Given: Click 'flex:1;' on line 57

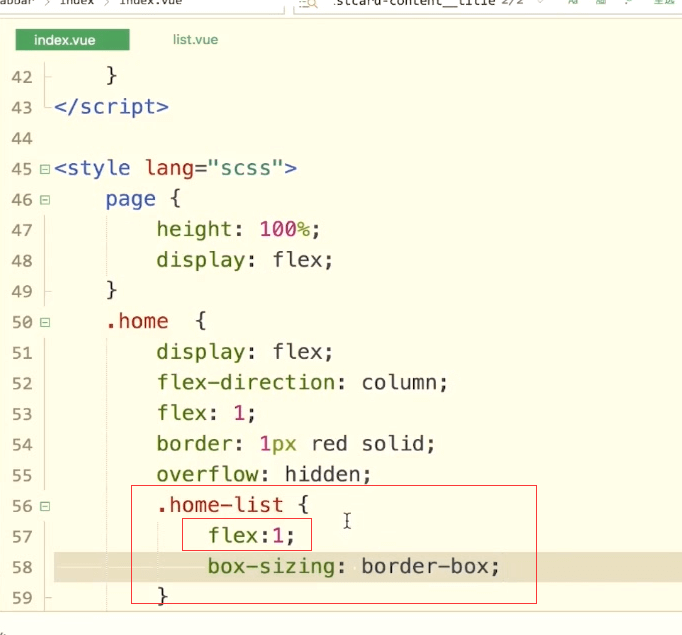Looking at the screenshot, I should click(x=251, y=536).
